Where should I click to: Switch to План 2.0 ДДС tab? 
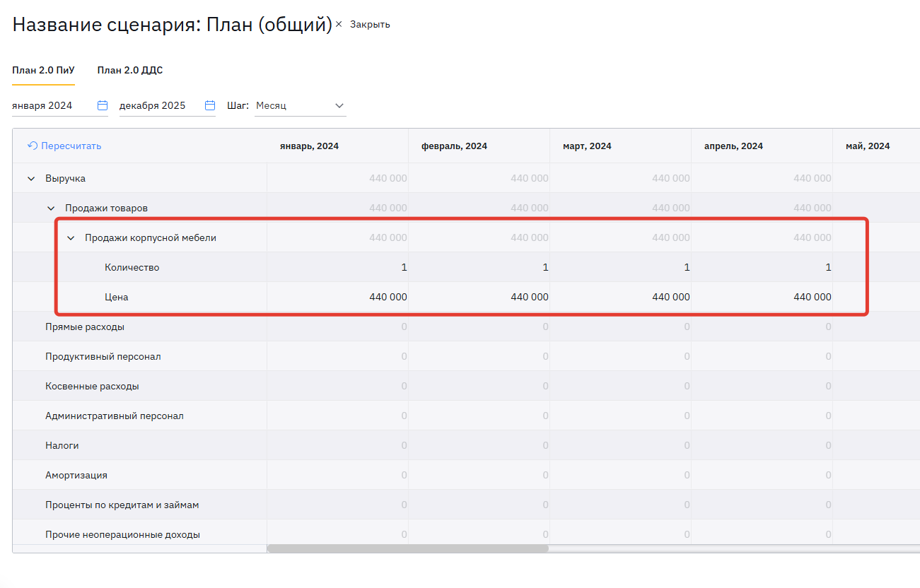tap(130, 70)
